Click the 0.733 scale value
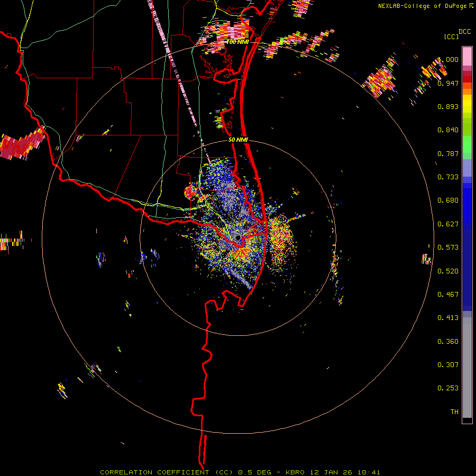Viewport: 476px width, 476px height. pos(448,177)
